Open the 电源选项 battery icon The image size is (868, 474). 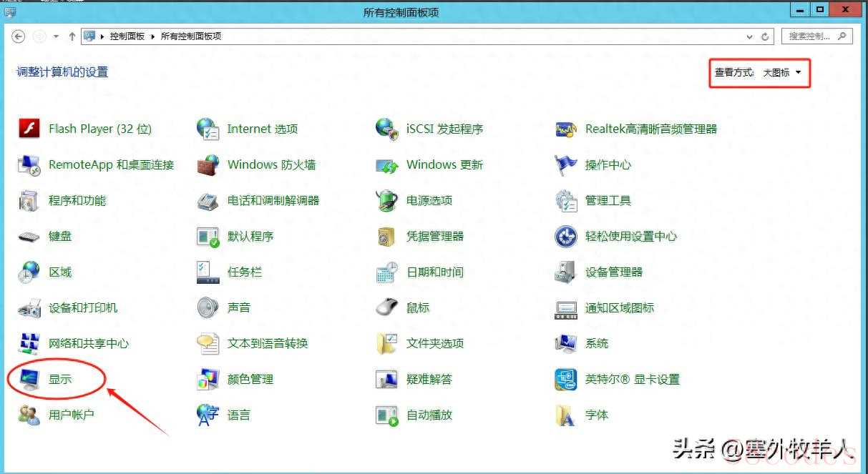[x=386, y=201]
